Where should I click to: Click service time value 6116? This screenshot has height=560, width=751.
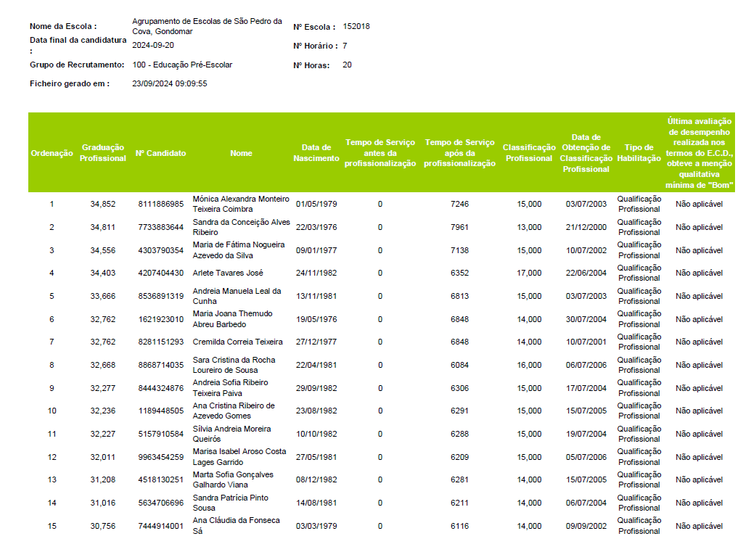tap(459, 526)
